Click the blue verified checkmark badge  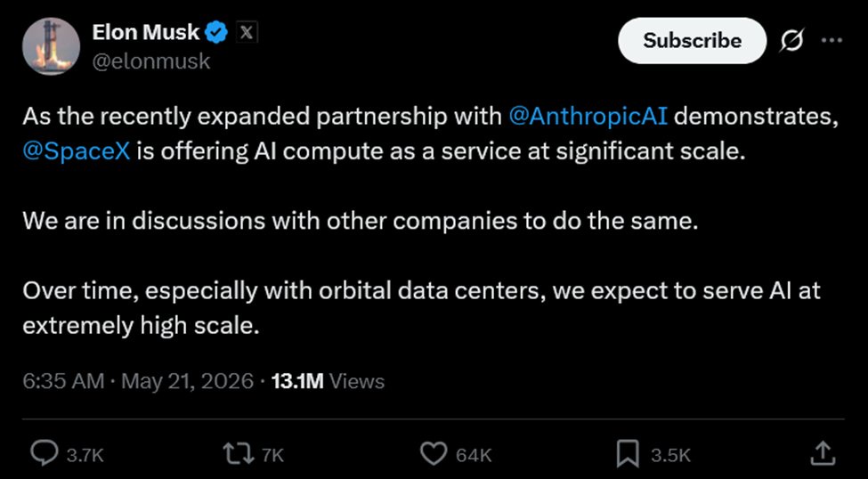click(x=216, y=33)
